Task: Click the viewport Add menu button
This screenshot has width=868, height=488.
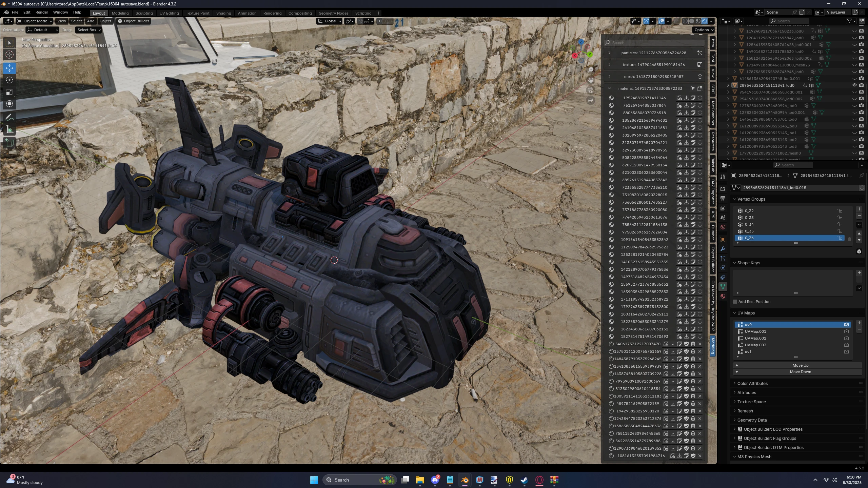Action: [x=91, y=21]
